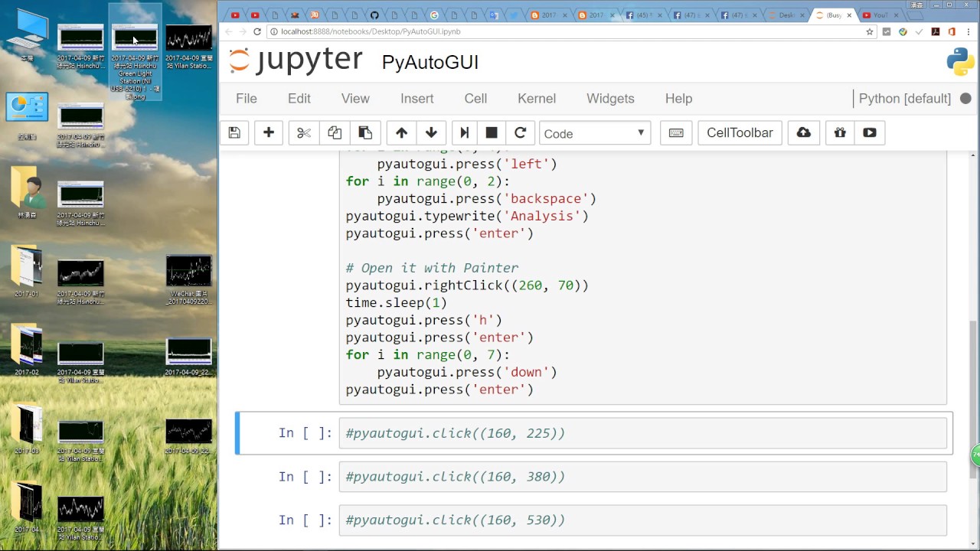Image resolution: width=980 pixels, height=551 pixels.
Task: Click the Office extension icon in Chrome
Action: 952,31
